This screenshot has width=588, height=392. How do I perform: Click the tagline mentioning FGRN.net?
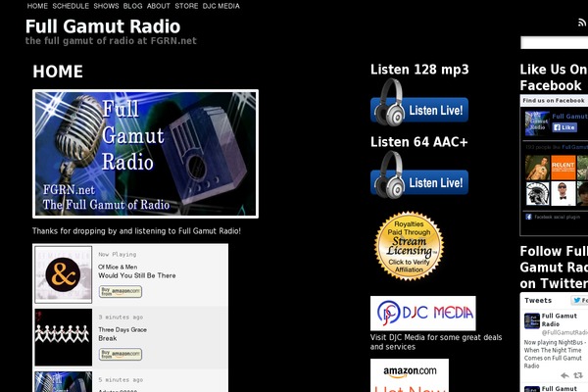[111, 40]
